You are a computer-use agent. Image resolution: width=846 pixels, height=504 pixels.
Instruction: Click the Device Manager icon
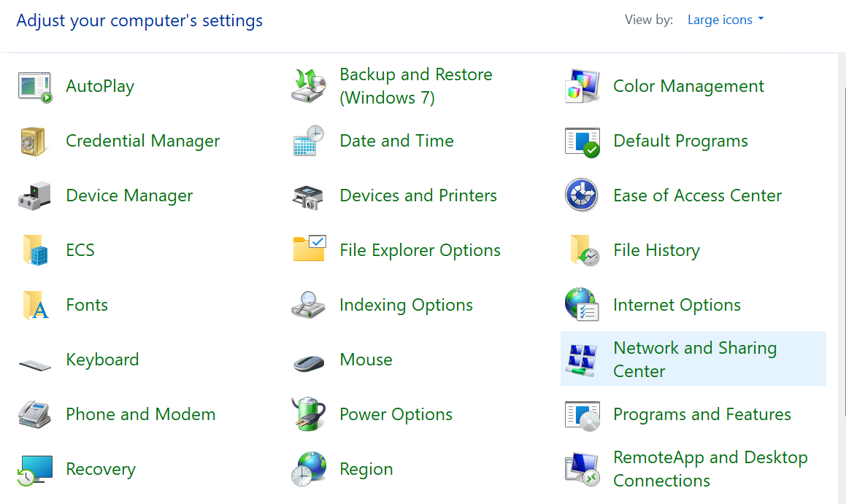tap(35, 195)
